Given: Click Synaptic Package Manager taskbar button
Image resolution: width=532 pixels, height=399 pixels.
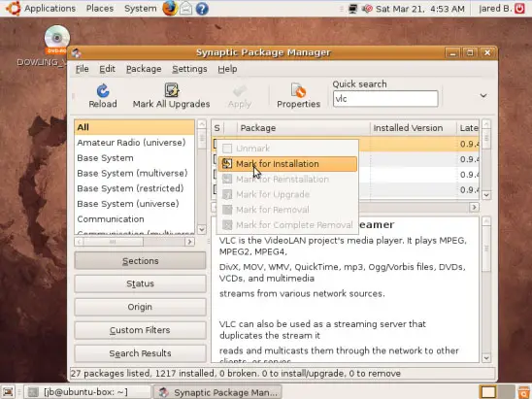Looking at the screenshot, I should [217, 392].
